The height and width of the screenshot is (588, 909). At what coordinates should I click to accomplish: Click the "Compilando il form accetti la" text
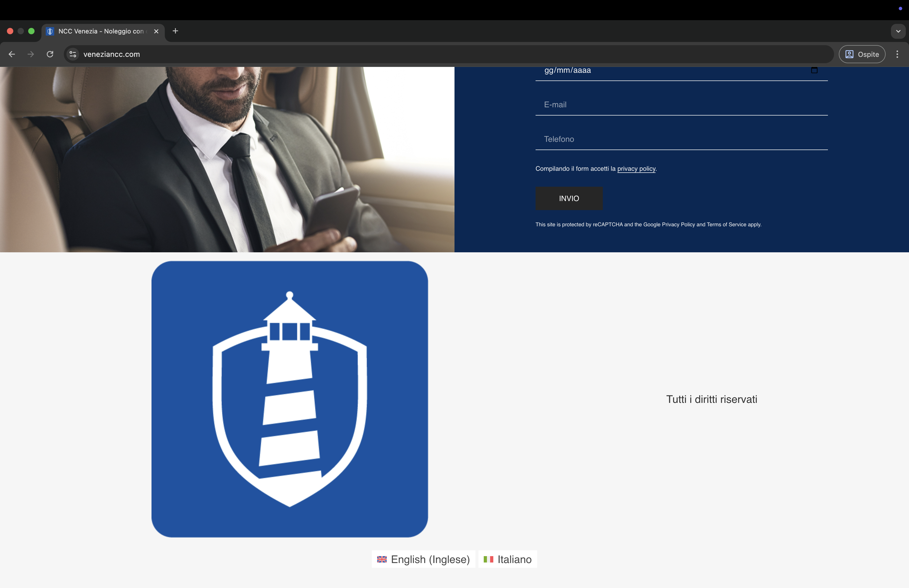(x=575, y=169)
